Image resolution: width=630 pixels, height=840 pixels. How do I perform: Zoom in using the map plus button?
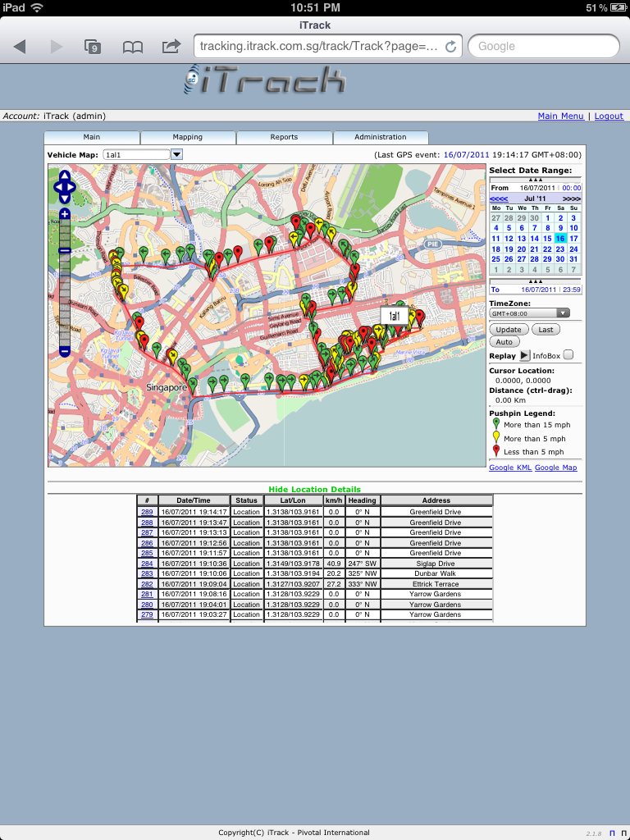click(65, 216)
